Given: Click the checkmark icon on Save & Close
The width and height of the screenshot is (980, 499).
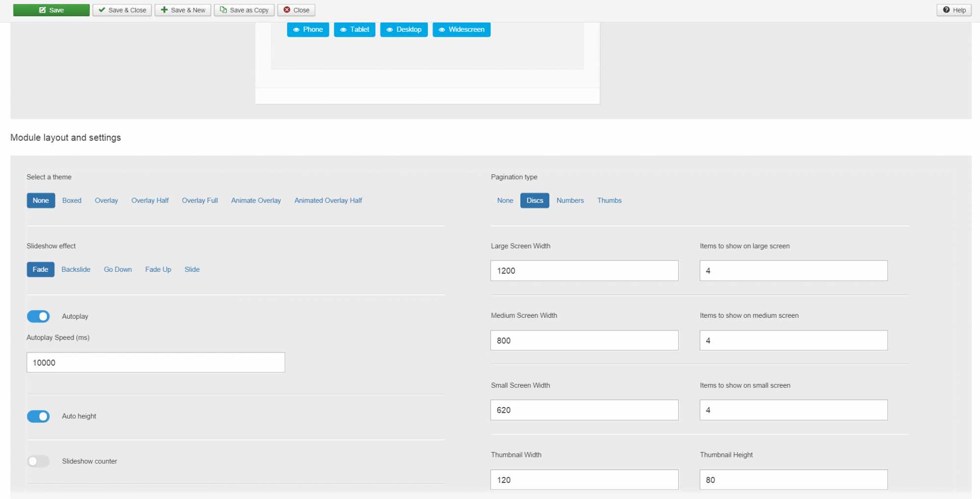Looking at the screenshot, I should [x=102, y=10].
